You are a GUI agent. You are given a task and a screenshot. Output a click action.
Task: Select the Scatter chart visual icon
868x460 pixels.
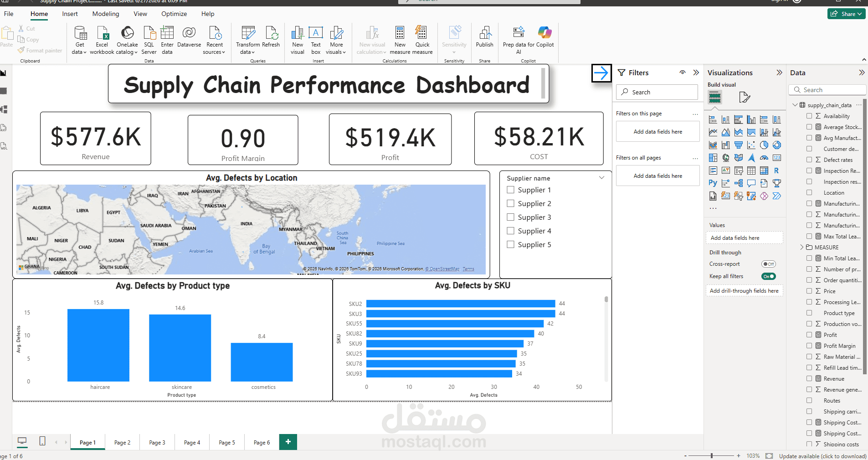point(751,145)
